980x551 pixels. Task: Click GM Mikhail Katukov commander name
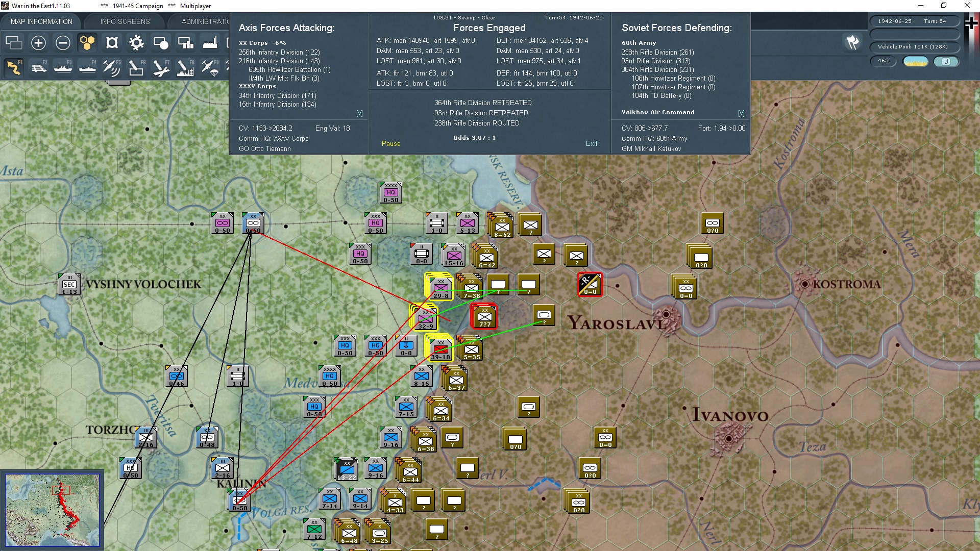(651, 149)
